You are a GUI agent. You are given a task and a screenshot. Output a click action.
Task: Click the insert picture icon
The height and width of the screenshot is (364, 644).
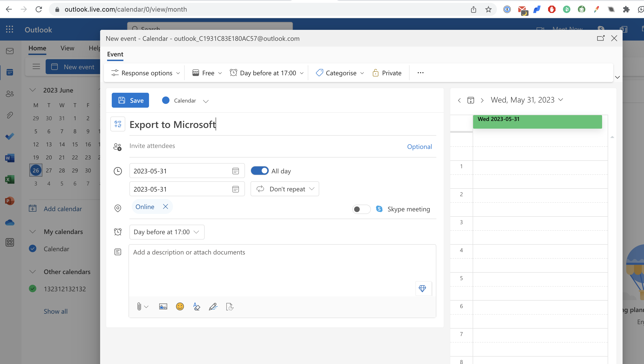[163, 306]
